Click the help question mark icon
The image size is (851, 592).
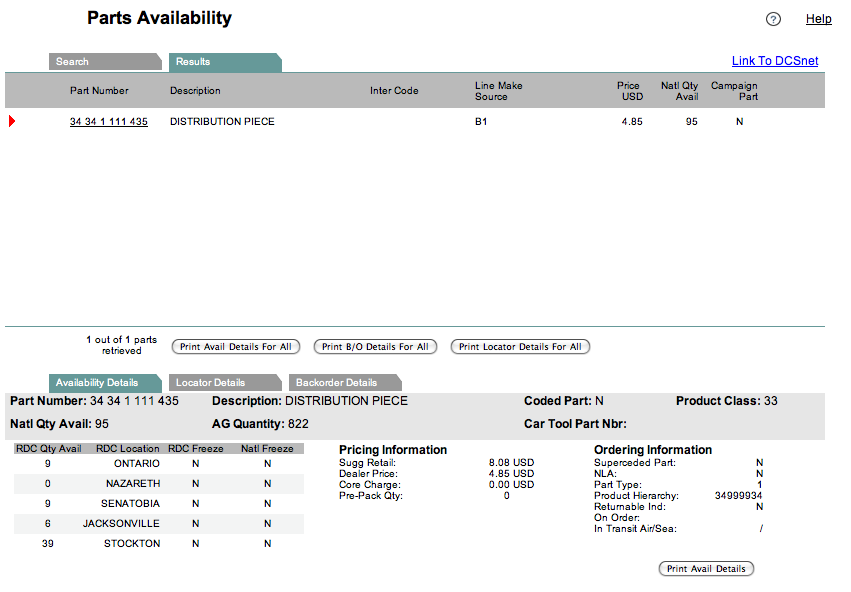(773, 19)
